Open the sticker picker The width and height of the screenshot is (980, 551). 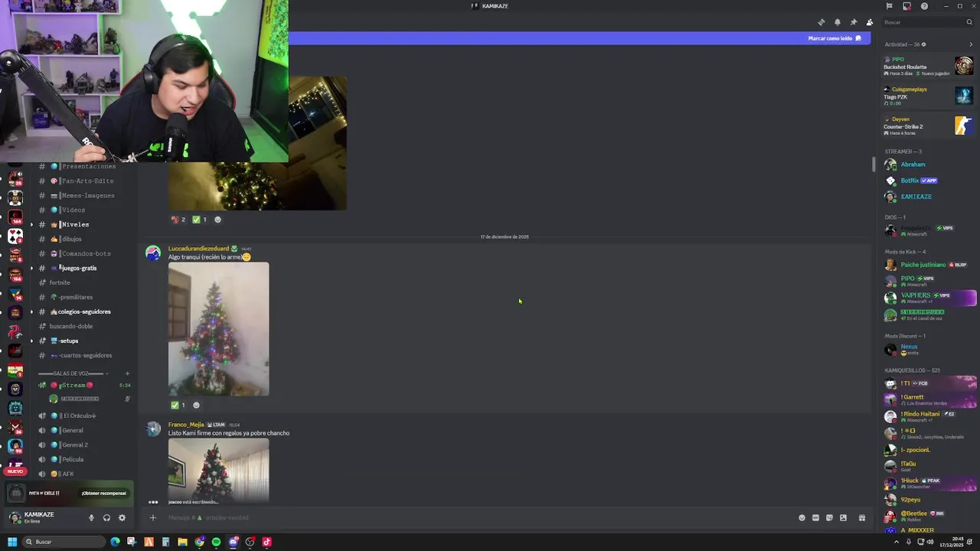pos(829,518)
